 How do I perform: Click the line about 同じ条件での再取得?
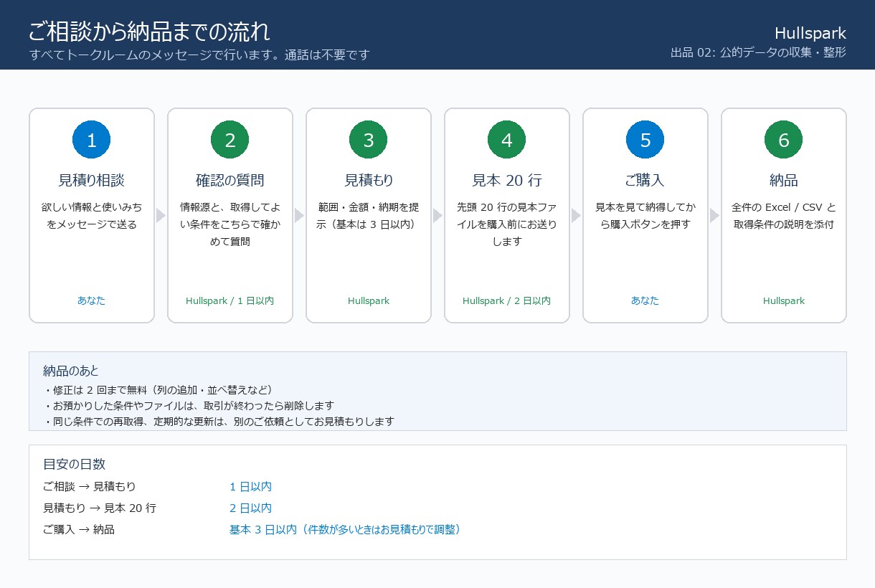point(219,421)
